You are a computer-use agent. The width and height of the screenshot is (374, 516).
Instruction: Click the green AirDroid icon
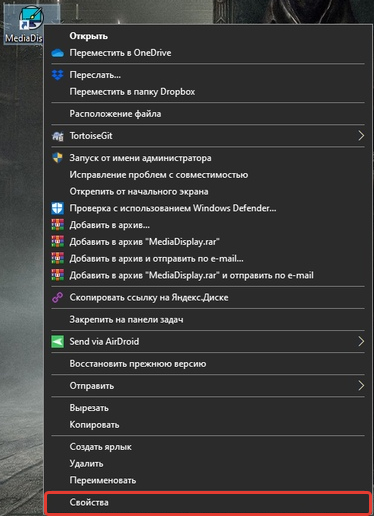[58, 342]
